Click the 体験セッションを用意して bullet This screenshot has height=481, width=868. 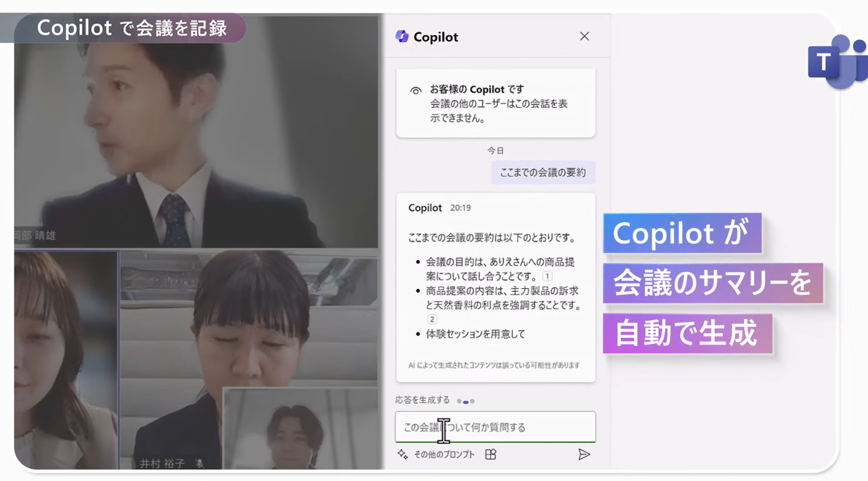pos(475,334)
